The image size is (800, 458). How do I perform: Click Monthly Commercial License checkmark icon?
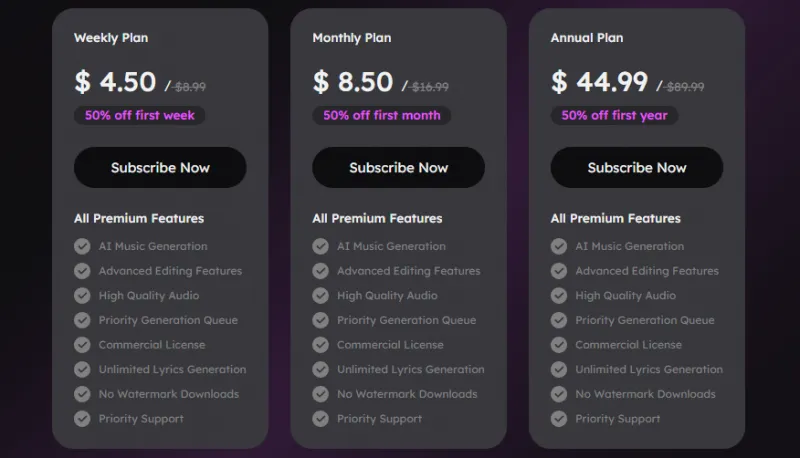pyautogui.click(x=320, y=345)
